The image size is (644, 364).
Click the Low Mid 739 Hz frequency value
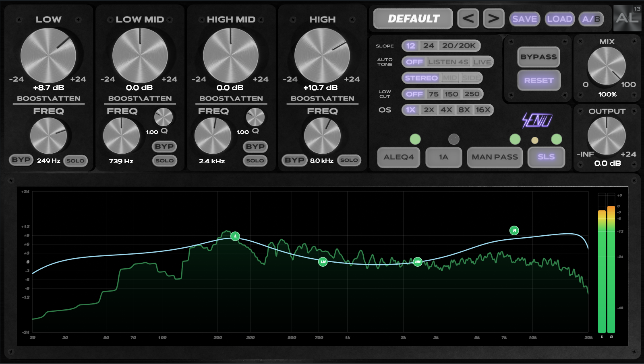coord(121,161)
